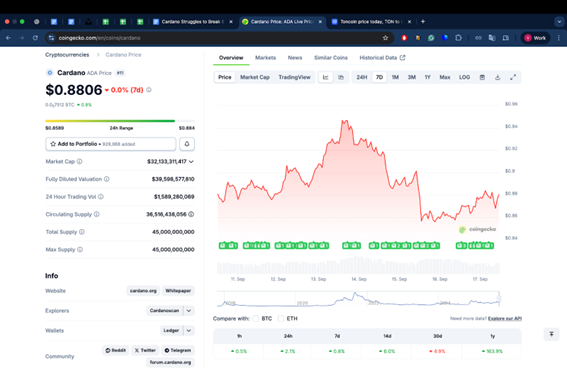Viewport: 567px width, 368px height.
Task: Switch to the Cardano Struggles to Break browser tab
Action: point(193,22)
